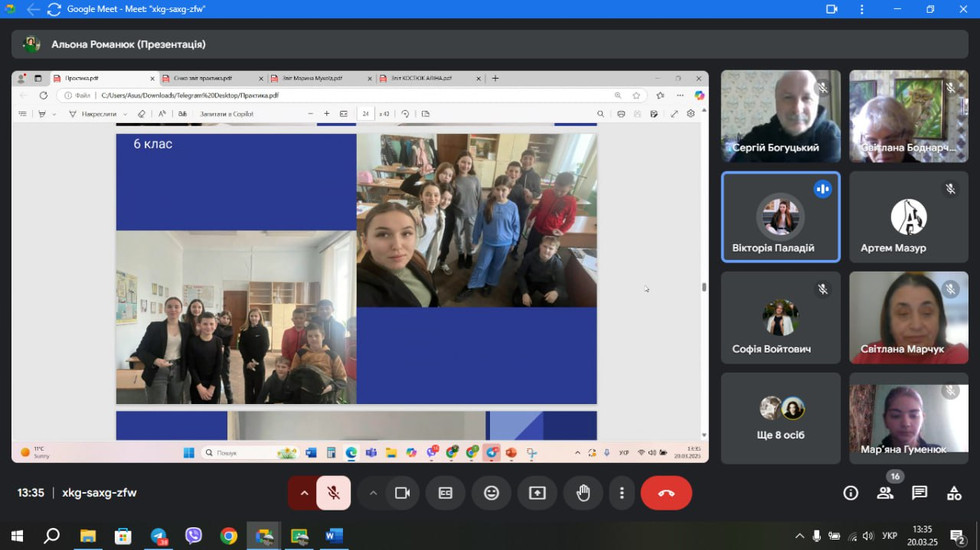Click the title bar back arrow
This screenshot has width=980, height=550.
coord(33,9)
